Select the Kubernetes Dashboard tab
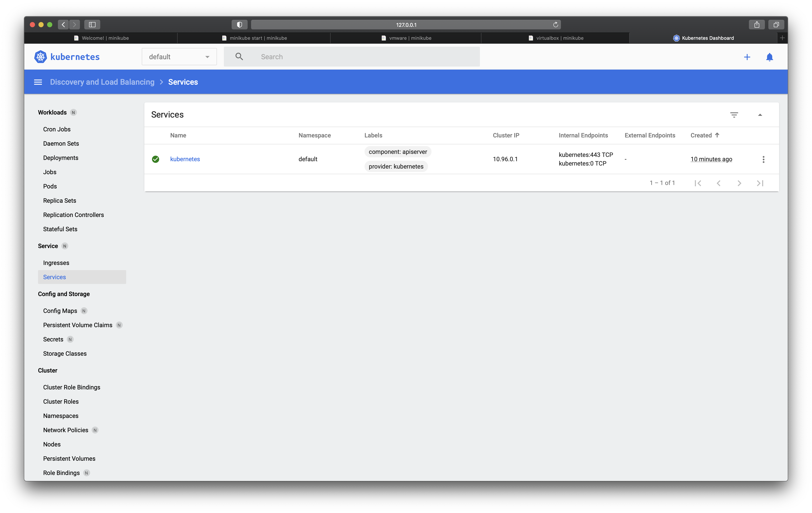The width and height of the screenshot is (812, 513). [703, 38]
